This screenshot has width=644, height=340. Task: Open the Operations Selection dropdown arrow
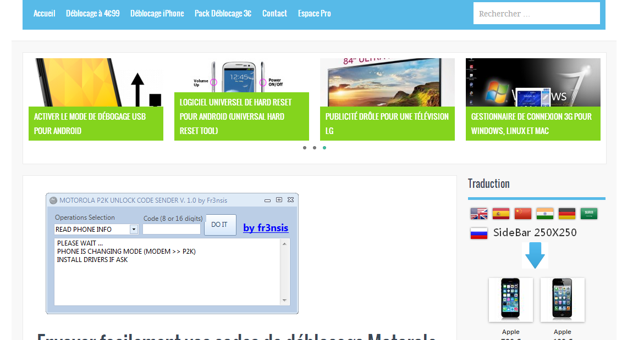(x=134, y=229)
